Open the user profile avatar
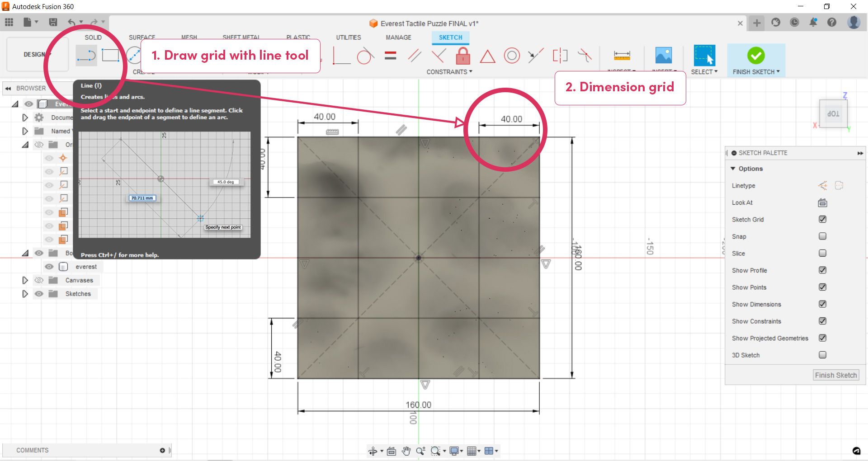 click(854, 22)
